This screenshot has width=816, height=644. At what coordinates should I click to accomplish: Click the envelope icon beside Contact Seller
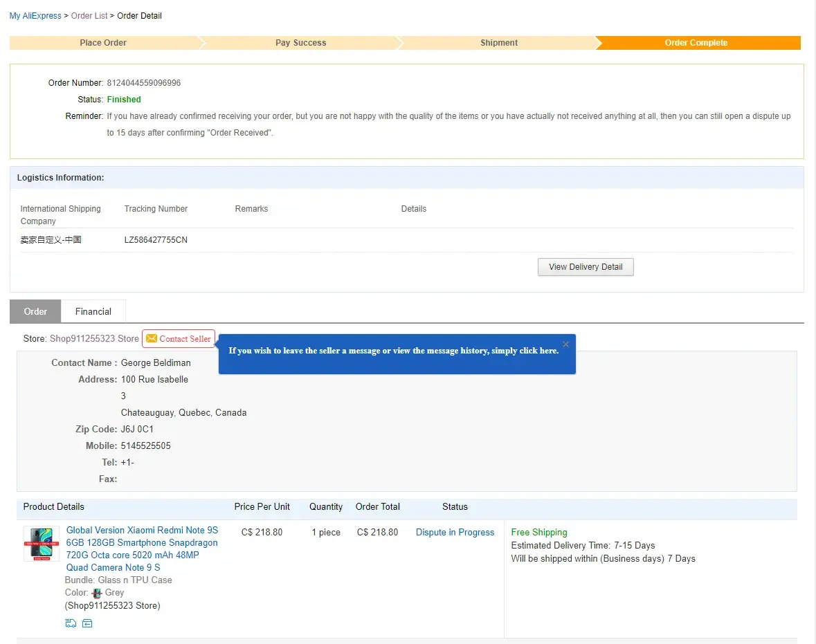(152, 339)
